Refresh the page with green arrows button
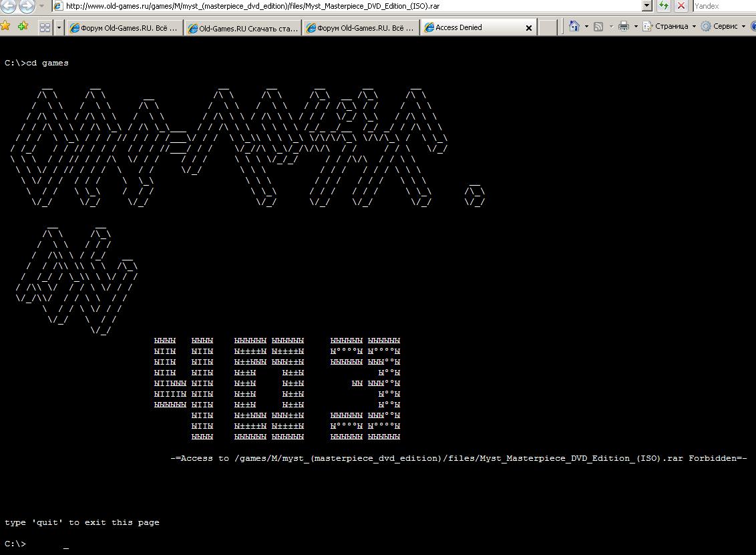Viewport: 756px width, 555px height. click(x=663, y=6)
